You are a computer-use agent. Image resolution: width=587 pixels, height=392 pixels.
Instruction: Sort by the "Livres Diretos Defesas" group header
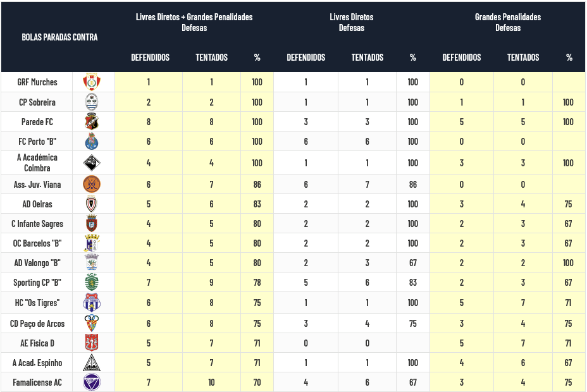352,22
